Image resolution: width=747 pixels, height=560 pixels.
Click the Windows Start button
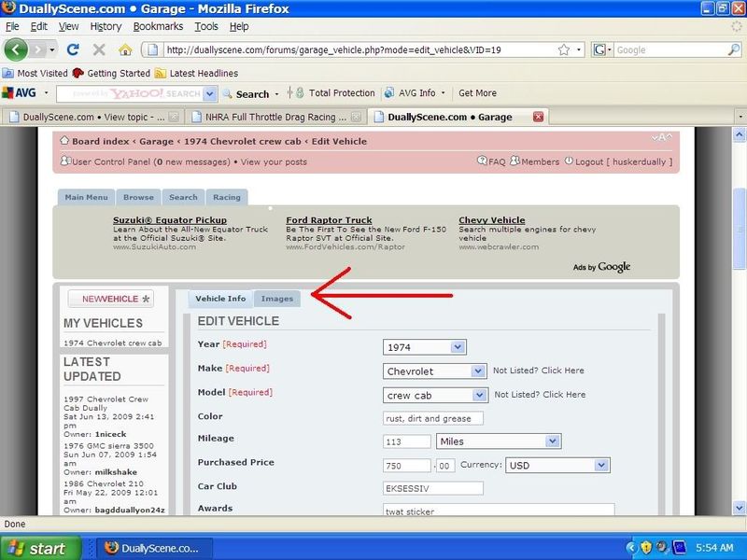pyautogui.click(x=37, y=548)
